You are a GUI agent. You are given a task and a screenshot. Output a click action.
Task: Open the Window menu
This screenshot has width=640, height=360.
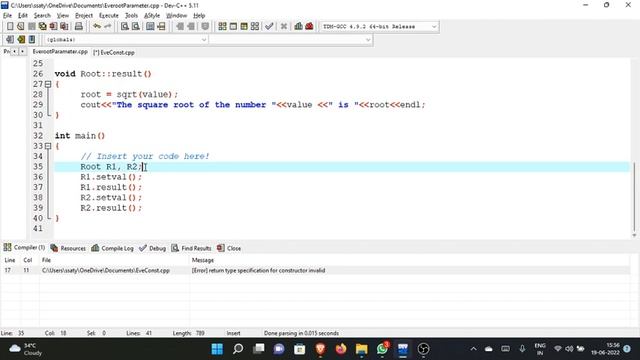click(x=176, y=16)
